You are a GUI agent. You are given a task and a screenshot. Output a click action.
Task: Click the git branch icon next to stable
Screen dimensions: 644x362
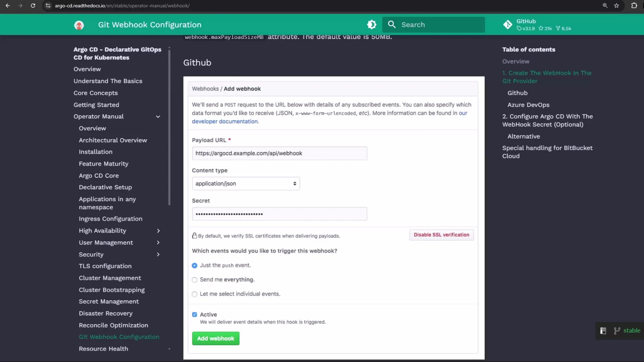pyautogui.click(x=617, y=330)
